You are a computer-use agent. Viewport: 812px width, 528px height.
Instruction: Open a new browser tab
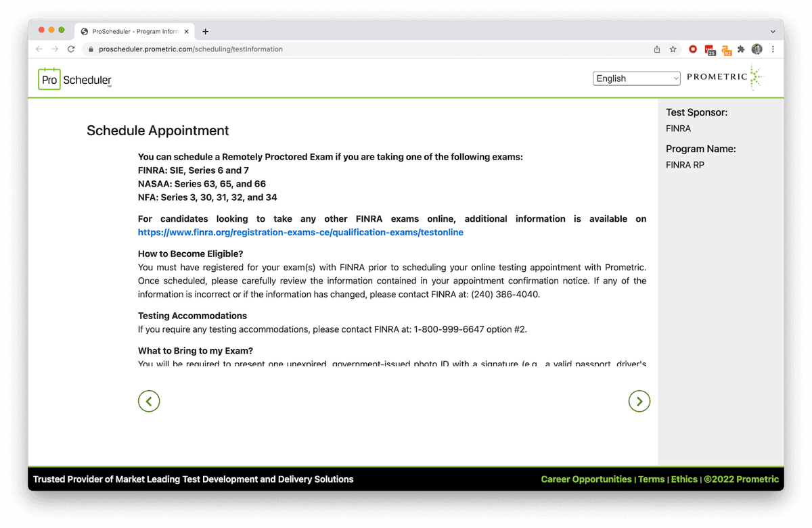pyautogui.click(x=206, y=31)
